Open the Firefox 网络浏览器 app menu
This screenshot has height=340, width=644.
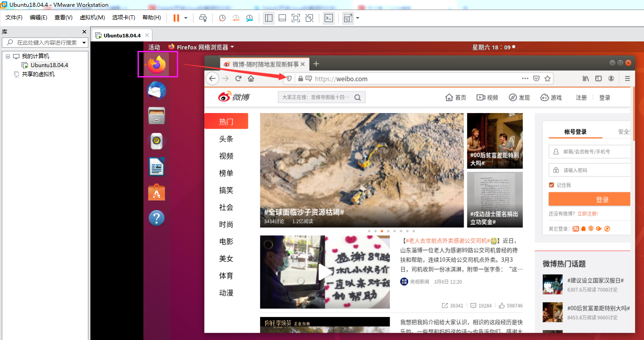pos(201,47)
